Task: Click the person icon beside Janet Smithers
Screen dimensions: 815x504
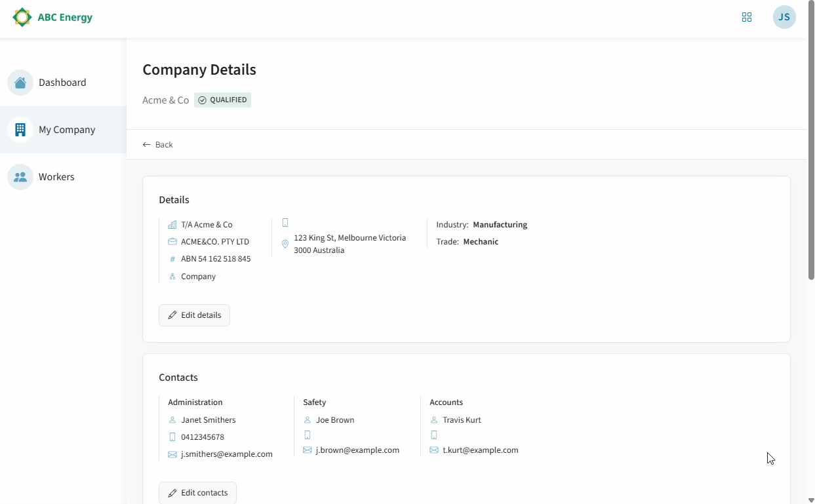Action: point(172,420)
